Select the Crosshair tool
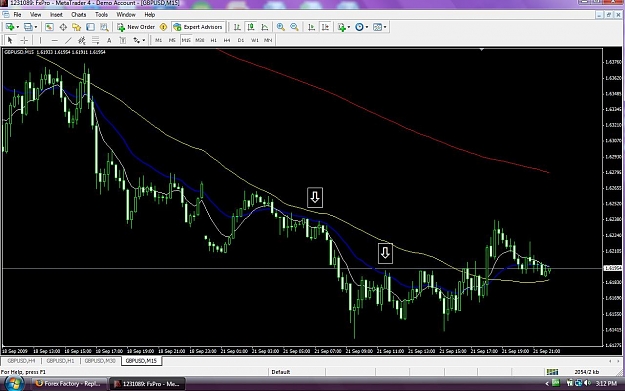The width and height of the screenshot is (625, 391). (24, 40)
